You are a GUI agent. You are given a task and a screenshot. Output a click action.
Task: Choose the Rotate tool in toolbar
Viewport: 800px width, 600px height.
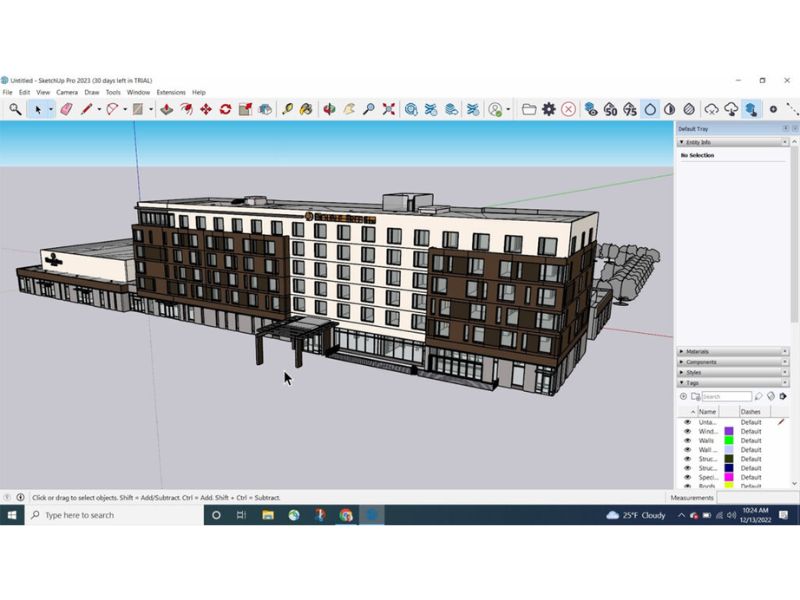pyautogui.click(x=225, y=109)
